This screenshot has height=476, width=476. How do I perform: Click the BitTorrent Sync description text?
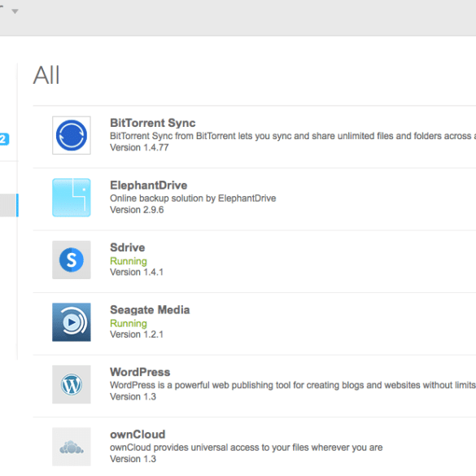(293, 136)
